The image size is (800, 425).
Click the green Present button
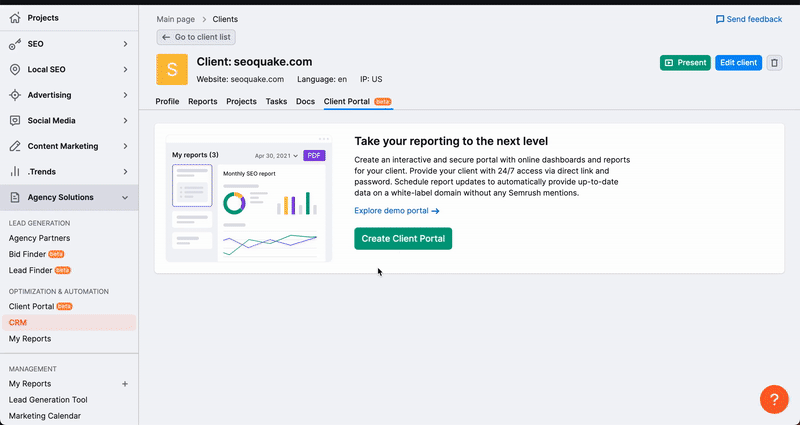[x=685, y=63]
